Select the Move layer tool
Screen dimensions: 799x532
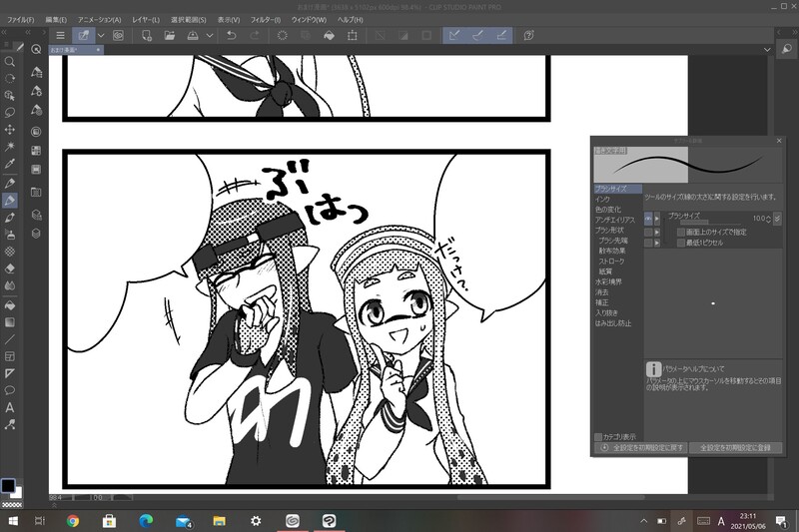pyautogui.click(x=9, y=130)
